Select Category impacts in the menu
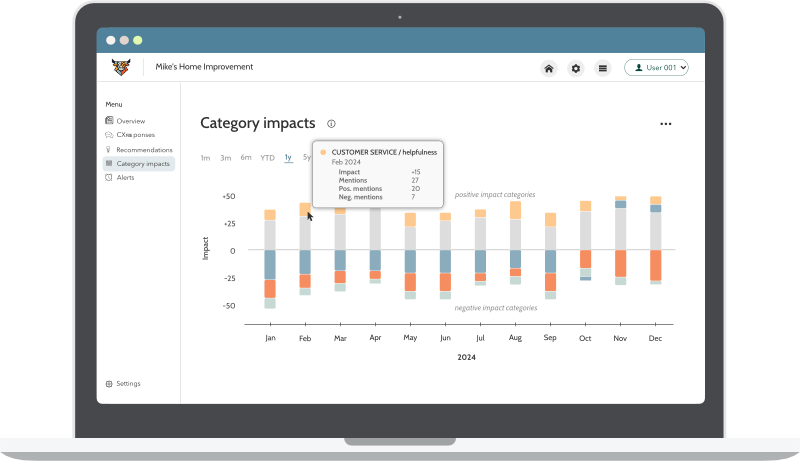Screen dimensions: 800x461 pyautogui.click(x=139, y=164)
